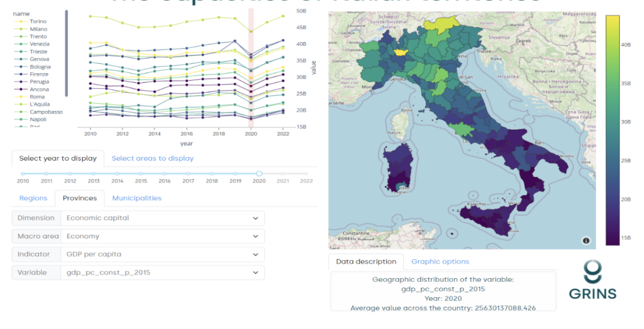
Task: Open the Graphic options tab
Action: click(440, 262)
